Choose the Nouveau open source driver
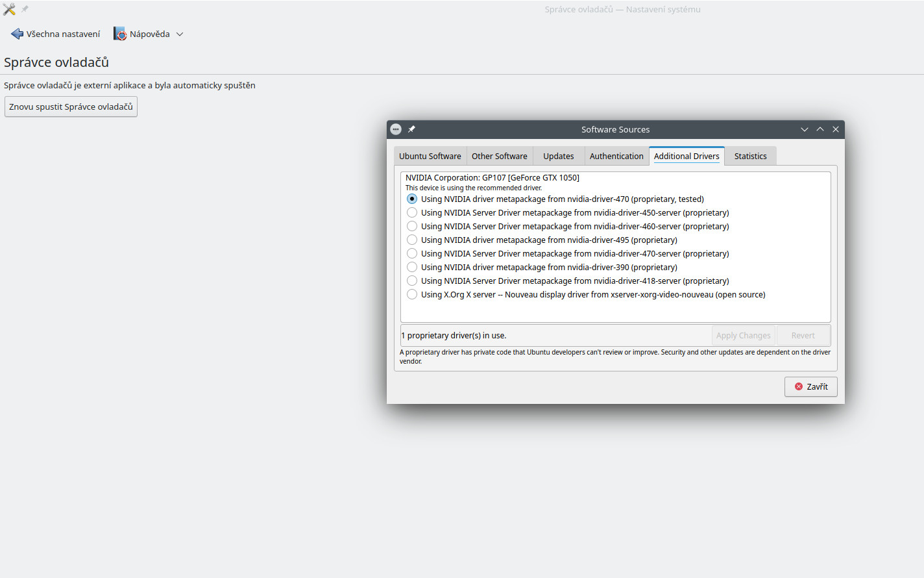The width and height of the screenshot is (924, 578). (x=586, y=294)
